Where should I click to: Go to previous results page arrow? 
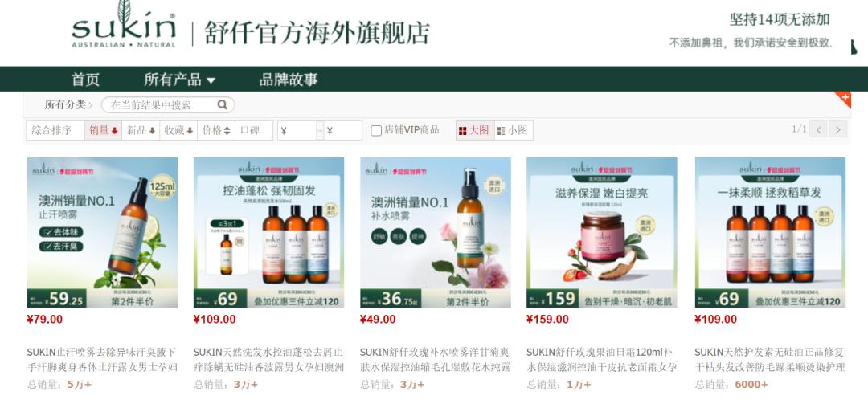[x=818, y=129]
